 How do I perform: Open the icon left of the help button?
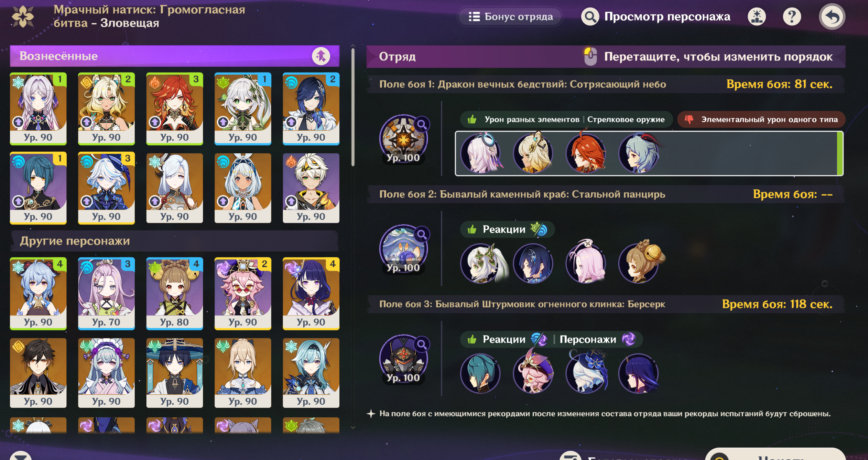(757, 17)
